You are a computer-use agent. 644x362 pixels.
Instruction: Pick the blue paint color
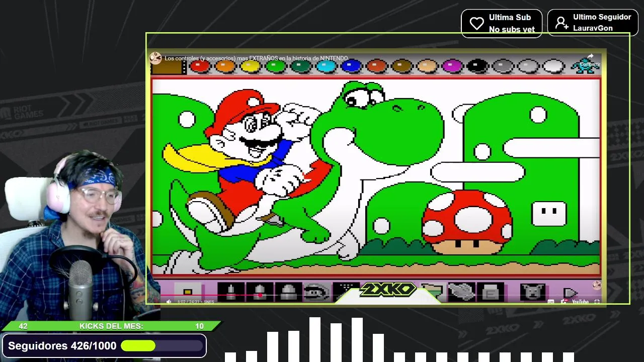(351, 66)
